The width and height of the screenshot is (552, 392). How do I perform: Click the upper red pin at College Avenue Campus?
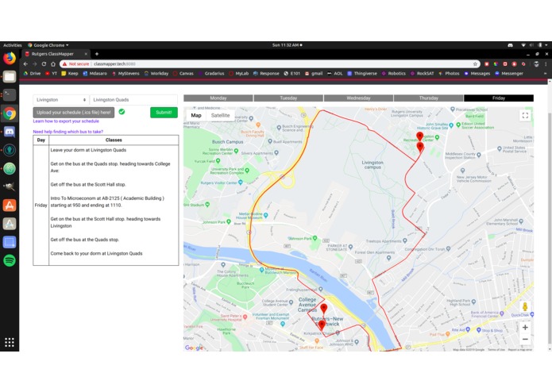(x=324, y=309)
